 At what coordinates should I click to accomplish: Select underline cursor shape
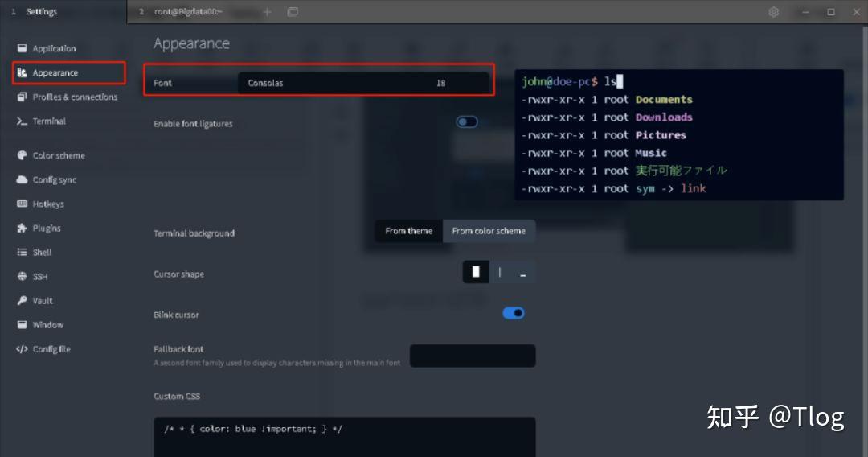click(523, 272)
